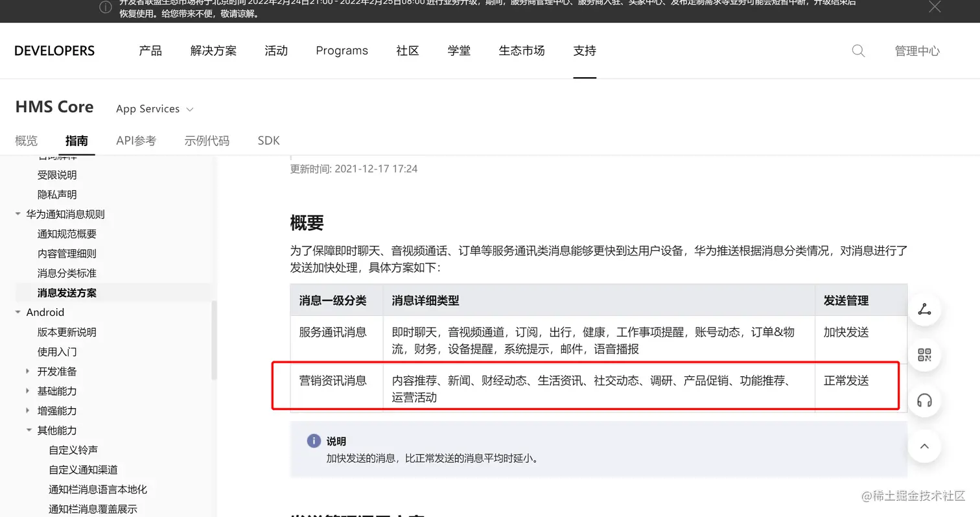Click the feedback survey floating icon
Viewport: 980px width, 517px height.
click(x=924, y=309)
